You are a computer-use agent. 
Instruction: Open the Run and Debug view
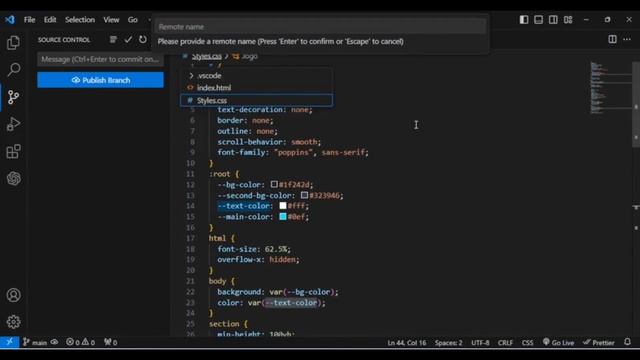(13, 124)
